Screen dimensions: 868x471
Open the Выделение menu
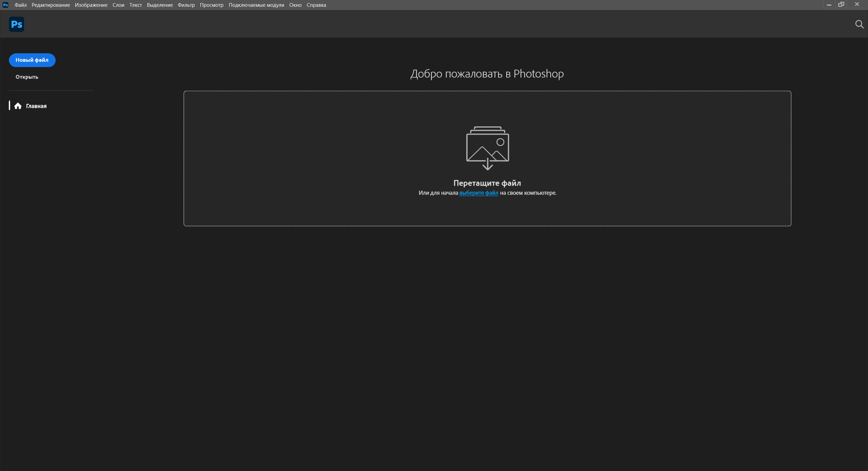pos(160,5)
